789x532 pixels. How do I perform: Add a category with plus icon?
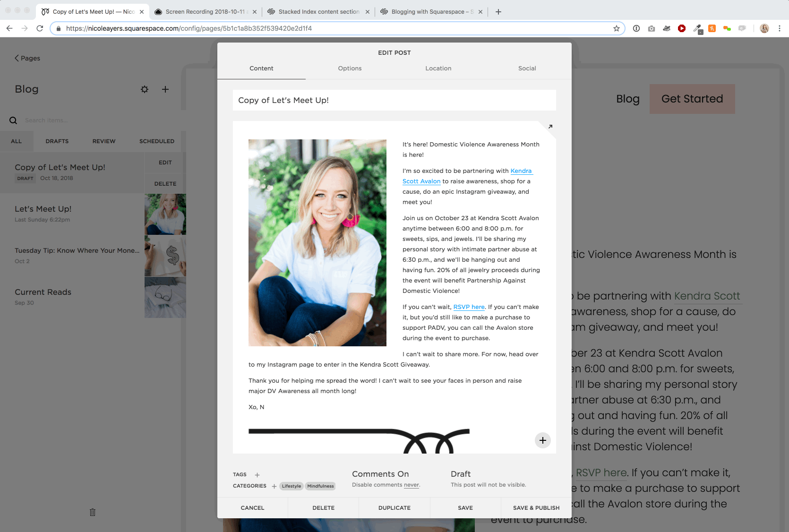click(x=274, y=486)
